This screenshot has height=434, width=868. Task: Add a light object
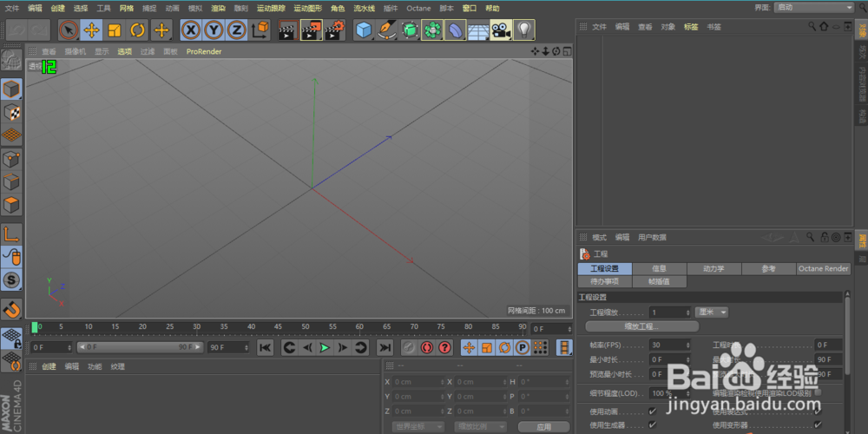pos(523,30)
